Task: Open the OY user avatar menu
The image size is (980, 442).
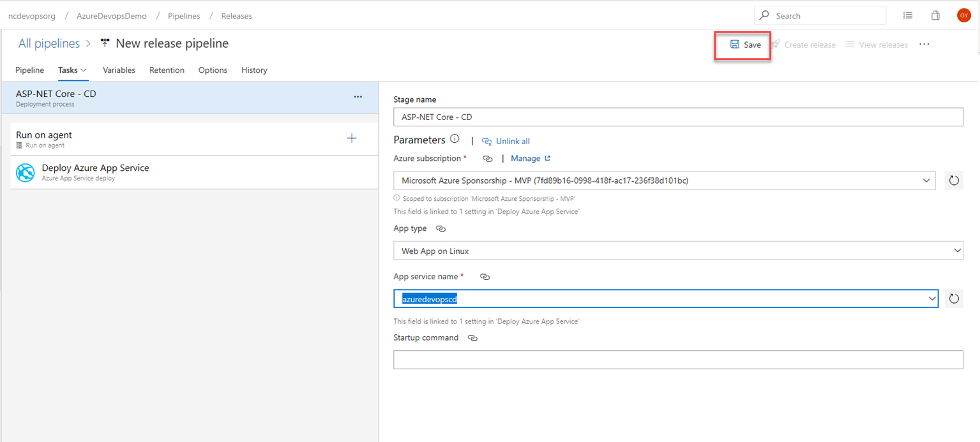Action: [x=963, y=16]
